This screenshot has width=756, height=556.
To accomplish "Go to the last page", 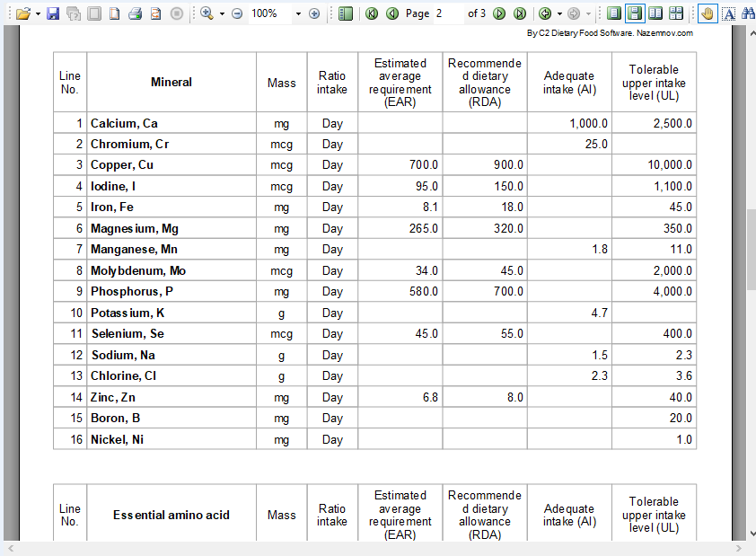I will [520, 13].
